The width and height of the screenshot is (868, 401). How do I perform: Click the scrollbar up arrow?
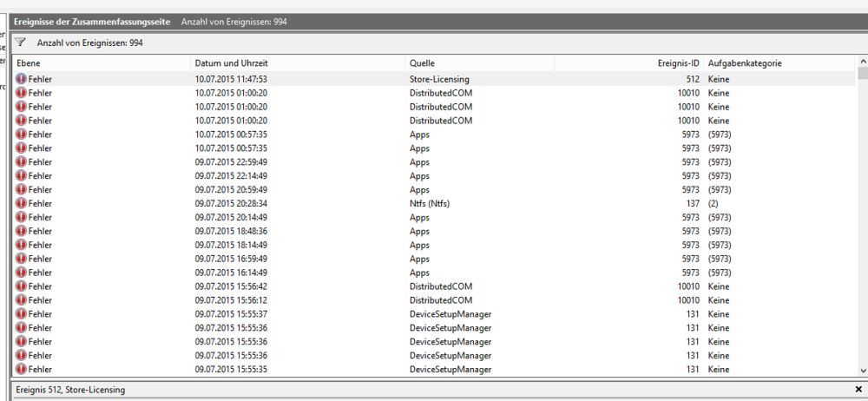(x=863, y=62)
